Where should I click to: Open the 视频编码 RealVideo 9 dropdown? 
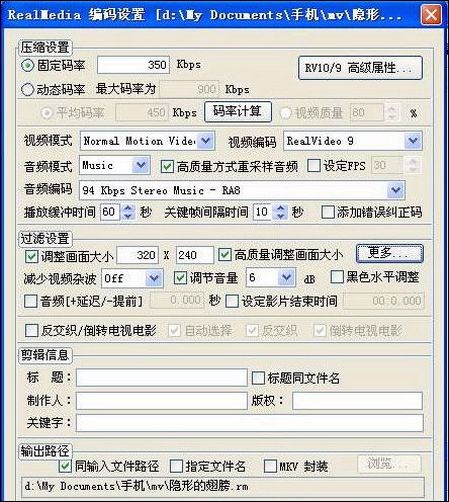(413, 141)
